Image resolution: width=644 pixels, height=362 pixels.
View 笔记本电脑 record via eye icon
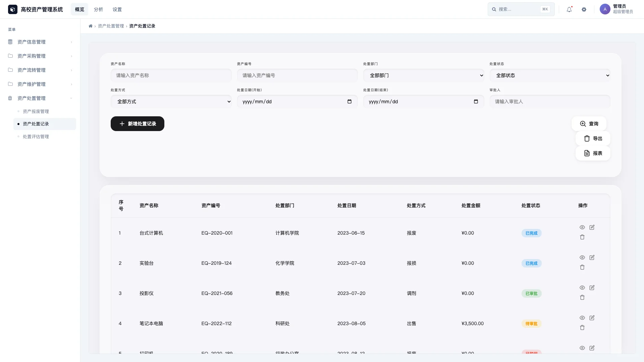(x=582, y=318)
